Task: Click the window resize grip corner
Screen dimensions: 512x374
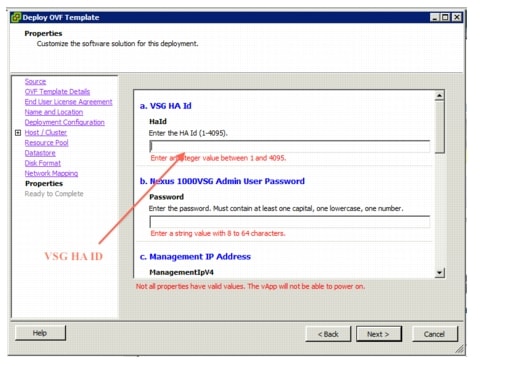Action: [x=459, y=349]
